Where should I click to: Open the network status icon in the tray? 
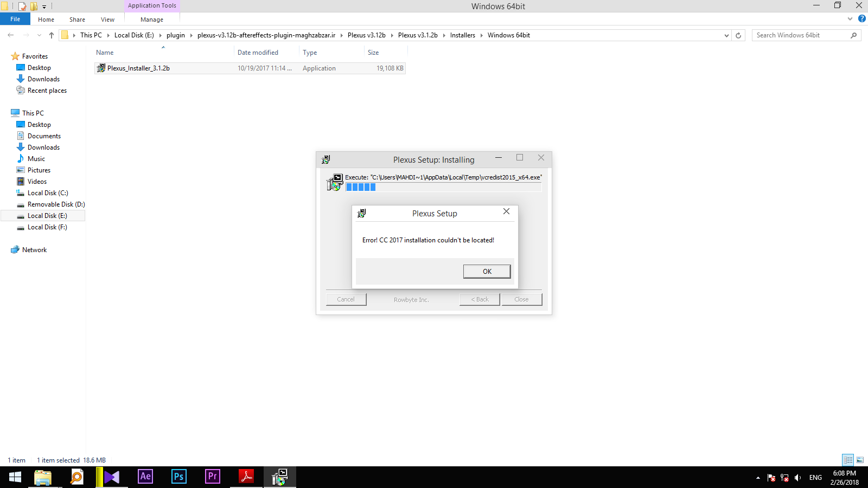tap(784, 478)
